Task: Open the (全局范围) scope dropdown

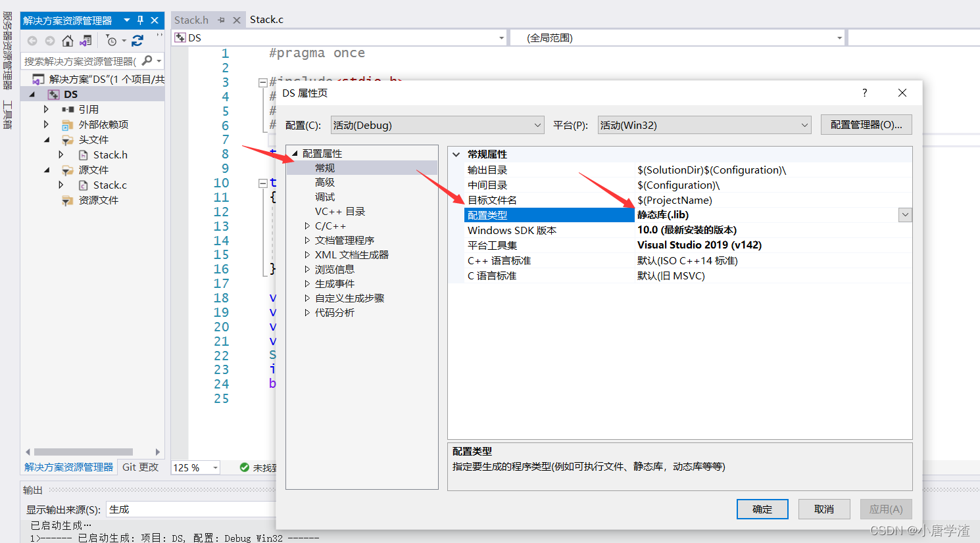Action: click(x=839, y=38)
